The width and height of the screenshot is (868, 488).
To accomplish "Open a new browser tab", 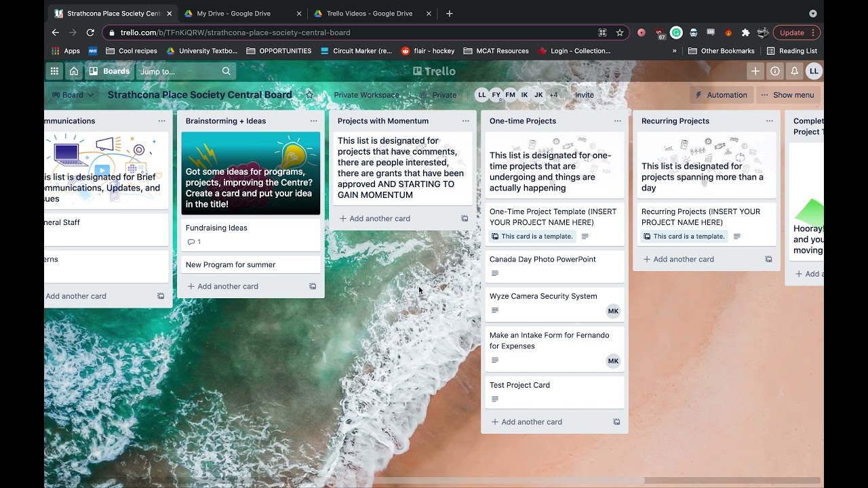I will tap(449, 14).
